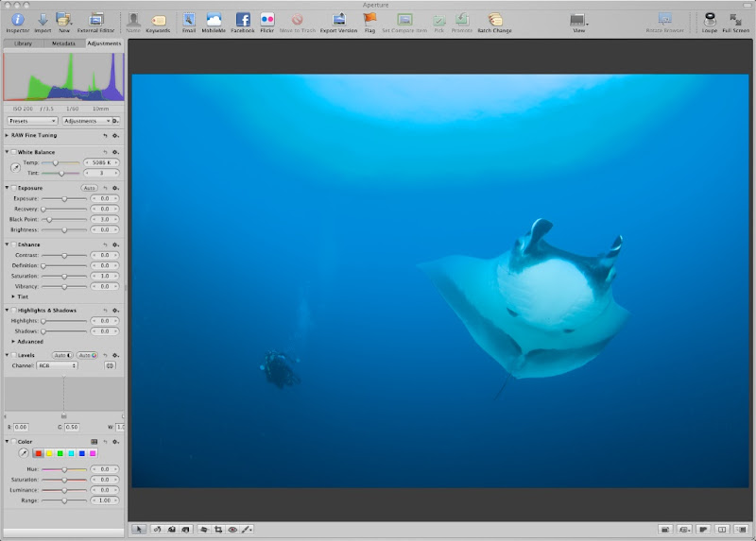
Task: Switch to the Metadata tab
Action: [x=63, y=43]
